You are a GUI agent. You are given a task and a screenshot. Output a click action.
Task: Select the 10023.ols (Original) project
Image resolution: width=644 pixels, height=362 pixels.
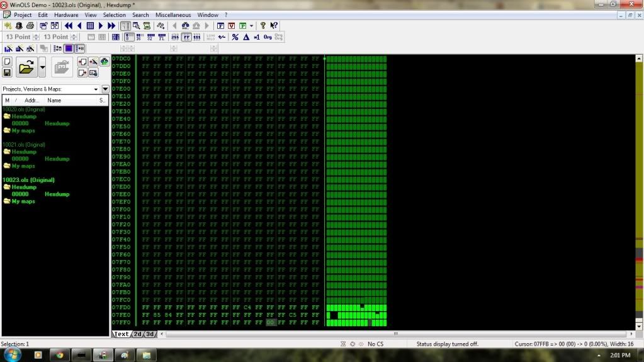[28, 180]
